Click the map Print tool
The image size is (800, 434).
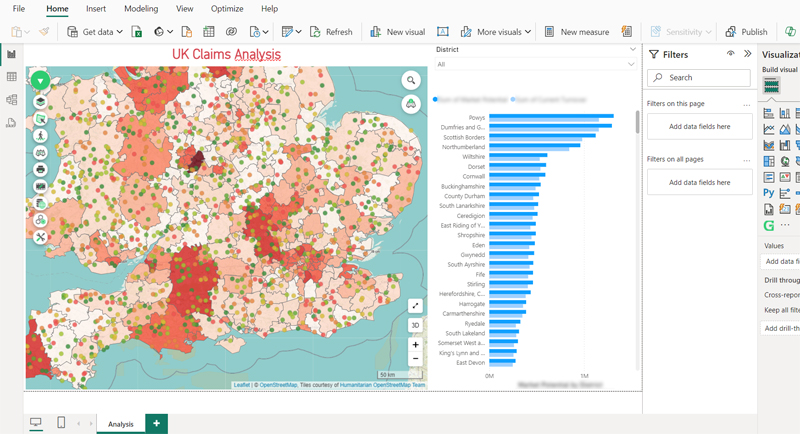click(x=40, y=169)
